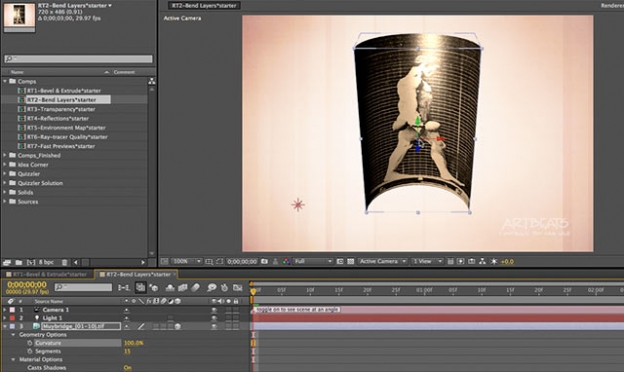Select RT5-Environment Map*starter comp

point(66,128)
